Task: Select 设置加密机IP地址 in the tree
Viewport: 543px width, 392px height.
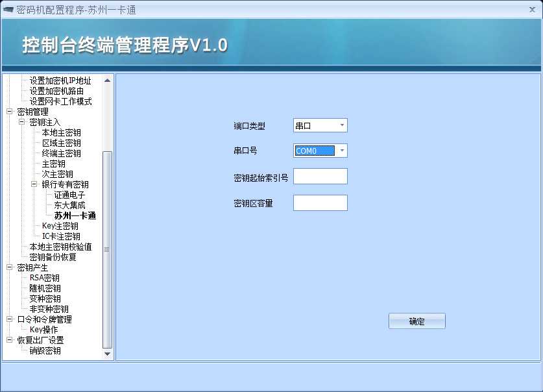Action: [60, 80]
